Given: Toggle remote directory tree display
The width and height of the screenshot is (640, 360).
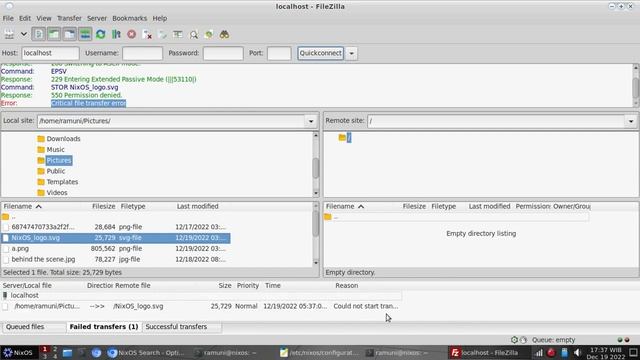Looking at the screenshot, I should tap(69, 34).
